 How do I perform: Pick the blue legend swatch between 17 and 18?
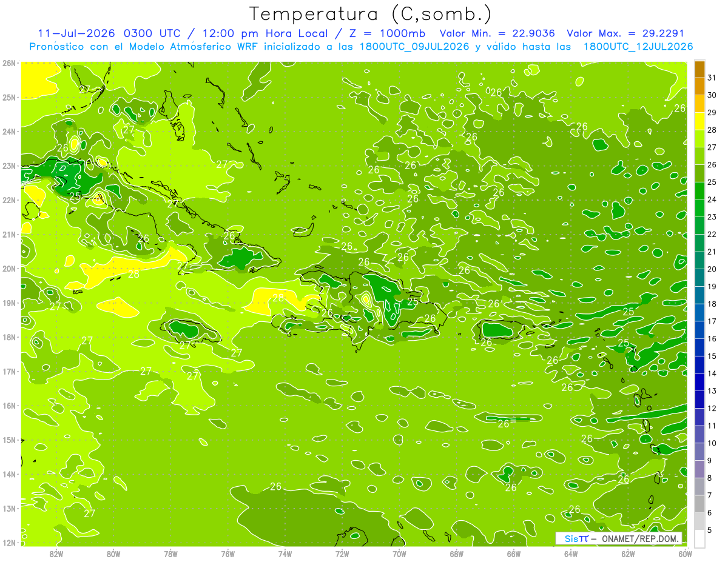click(x=700, y=313)
